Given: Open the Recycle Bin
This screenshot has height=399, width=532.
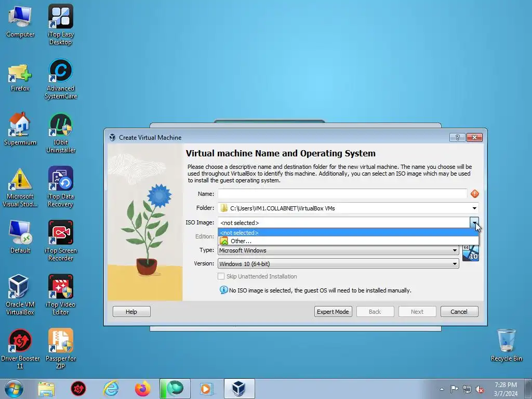Looking at the screenshot, I should coord(506,345).
